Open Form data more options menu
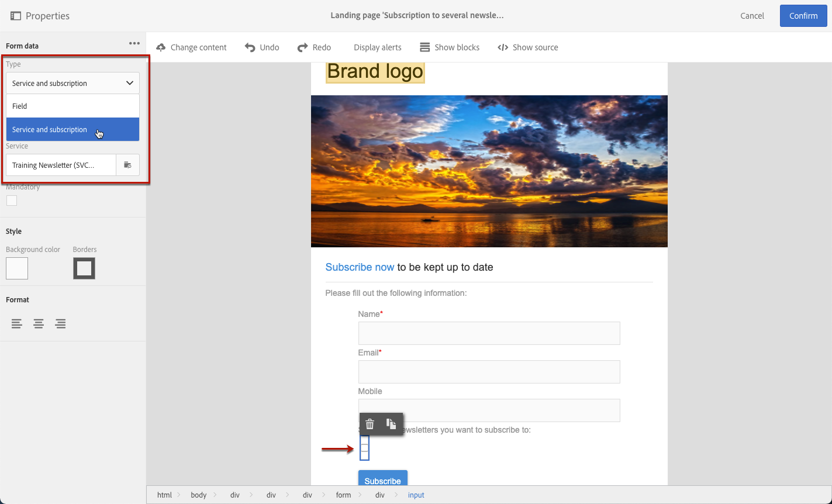 134,44
